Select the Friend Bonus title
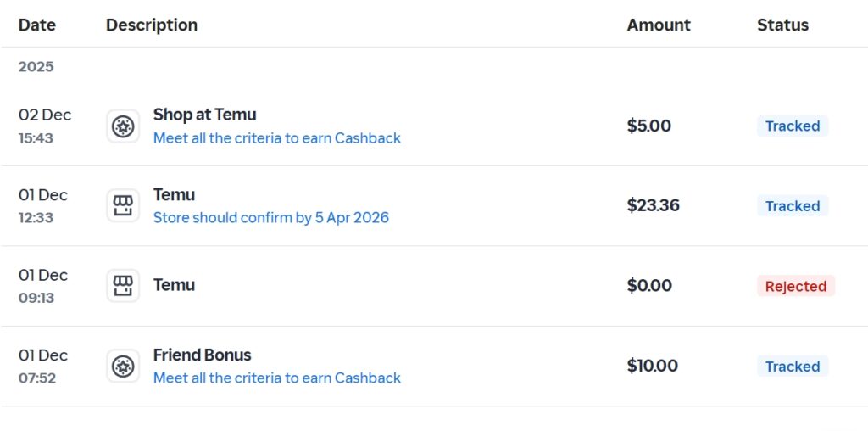This screenshot has width=868, height=431. [x=202, y=355]
